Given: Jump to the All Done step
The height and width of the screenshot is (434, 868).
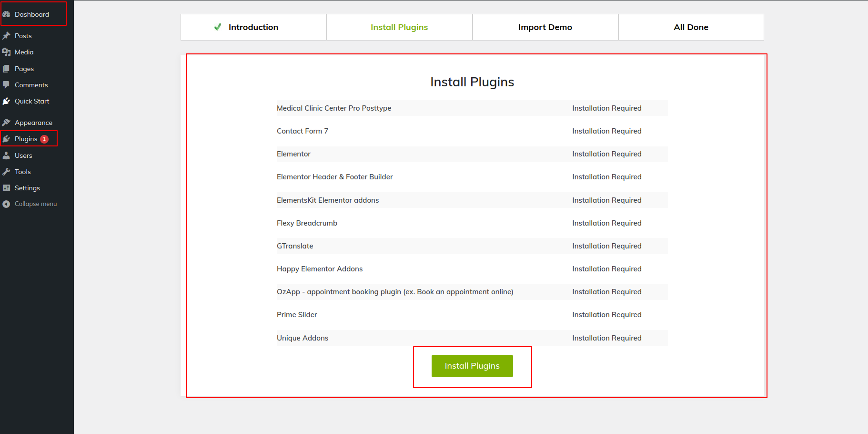Looking at the screenshot, I should click(691, 27).
